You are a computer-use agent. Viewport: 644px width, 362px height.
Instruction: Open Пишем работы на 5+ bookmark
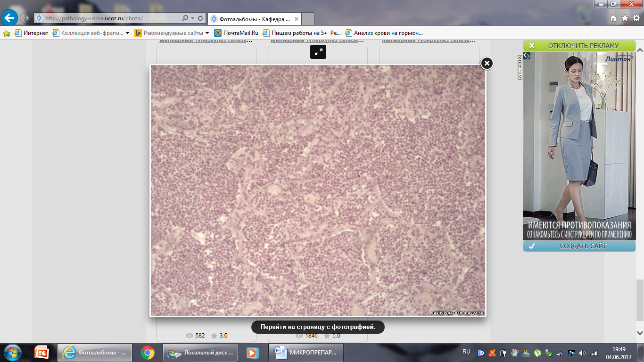click(302, 33)
